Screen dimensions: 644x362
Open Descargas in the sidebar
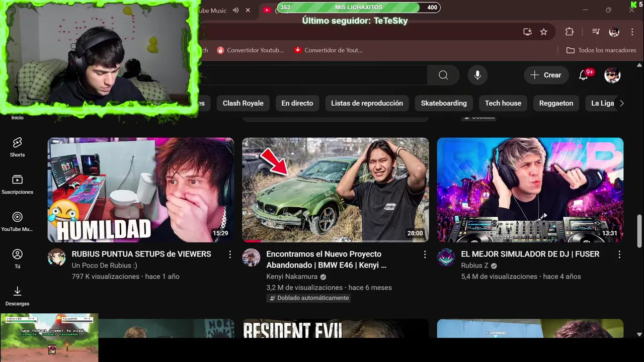17,296
